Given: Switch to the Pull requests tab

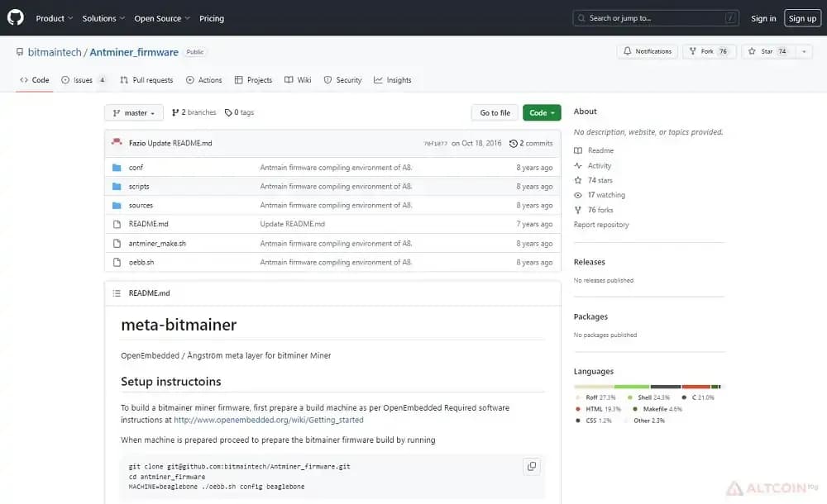Looking at the screenshot, I should [146, 80].
